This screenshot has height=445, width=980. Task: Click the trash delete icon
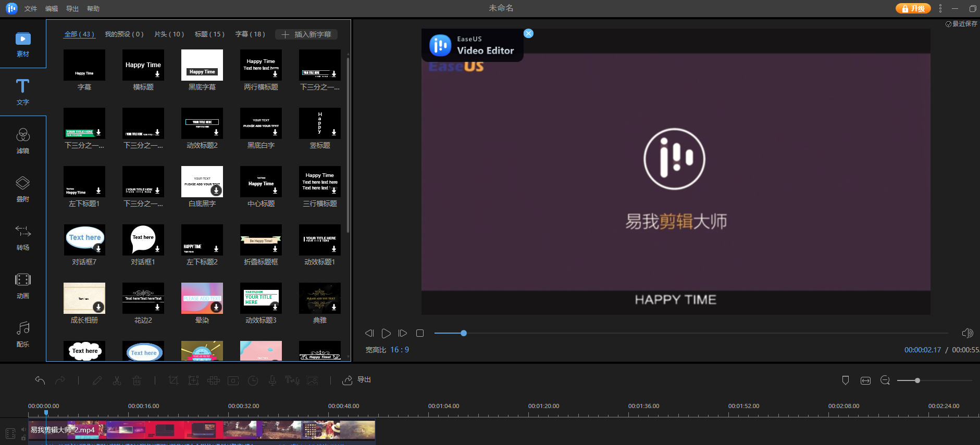137,380
